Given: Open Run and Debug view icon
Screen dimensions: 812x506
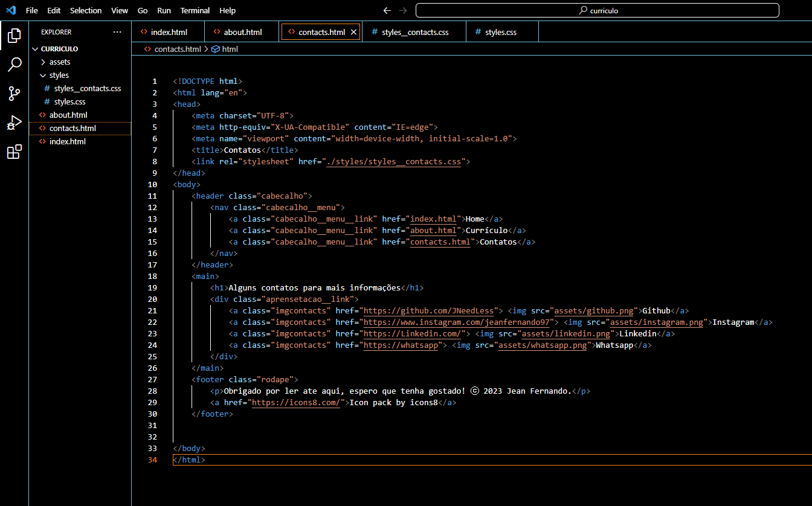Looking at the screenshot, I should pyautogui.click(x=14, y=123).
